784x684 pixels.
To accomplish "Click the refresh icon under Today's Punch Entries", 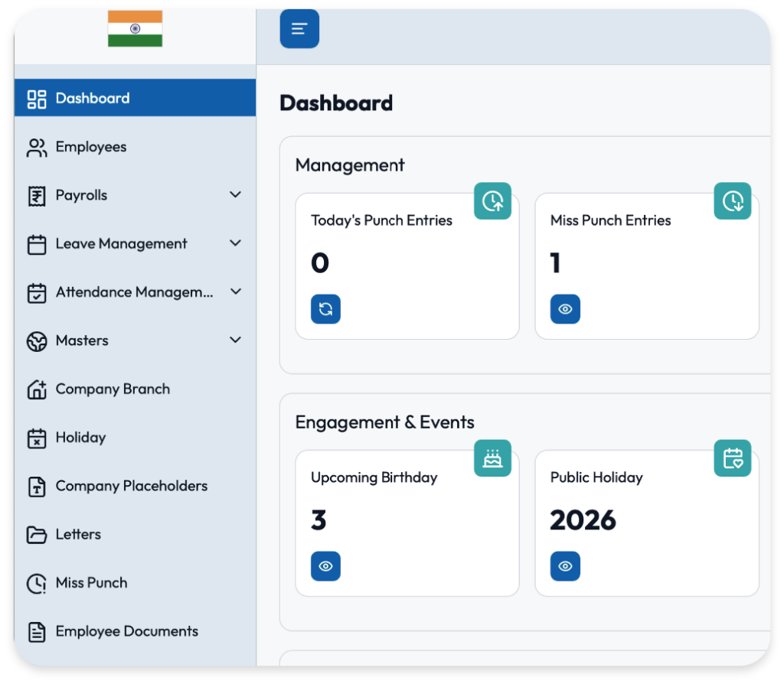I will click(x=325, y=309).
